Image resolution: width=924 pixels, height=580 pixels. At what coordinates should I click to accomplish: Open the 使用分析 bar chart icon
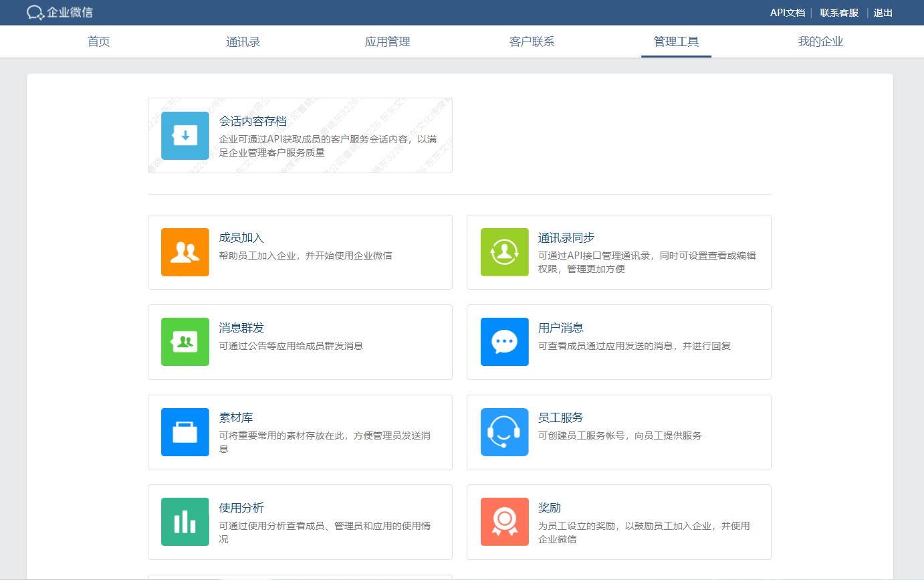click(185, 522)
